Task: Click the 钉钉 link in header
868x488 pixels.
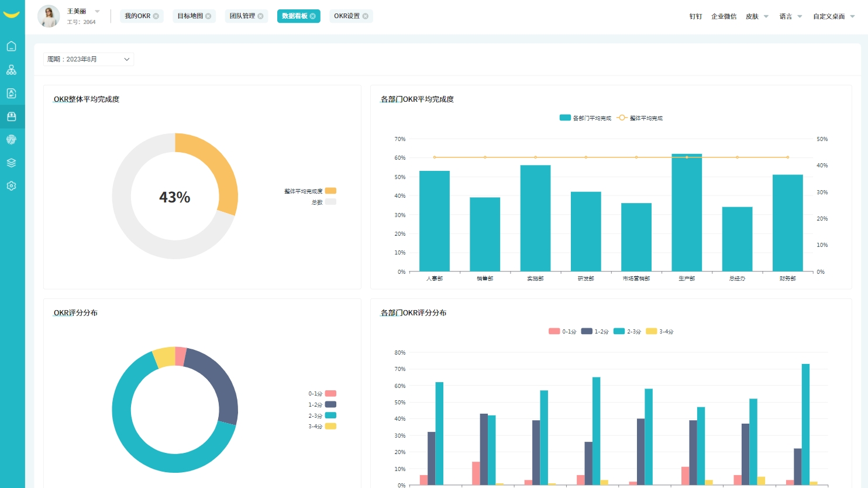Action: [x=695, y=16]
